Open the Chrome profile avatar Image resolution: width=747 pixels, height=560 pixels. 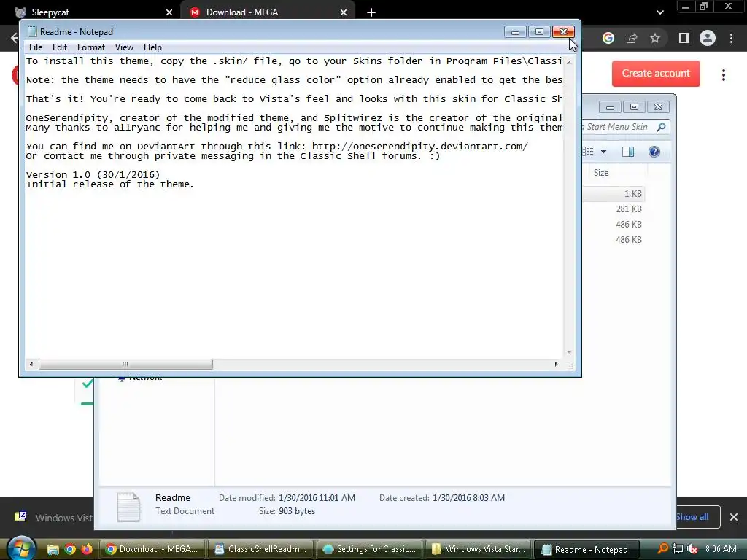pos(708,38)
